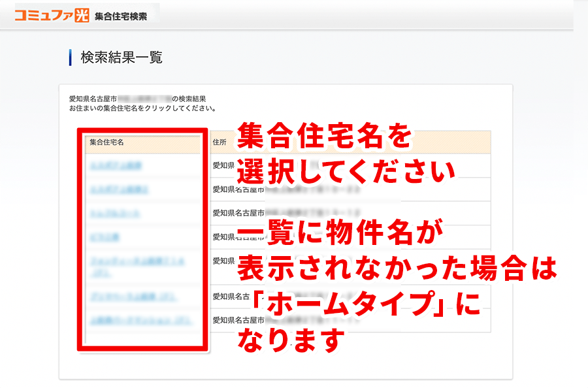Select the second housing name link

118,189
